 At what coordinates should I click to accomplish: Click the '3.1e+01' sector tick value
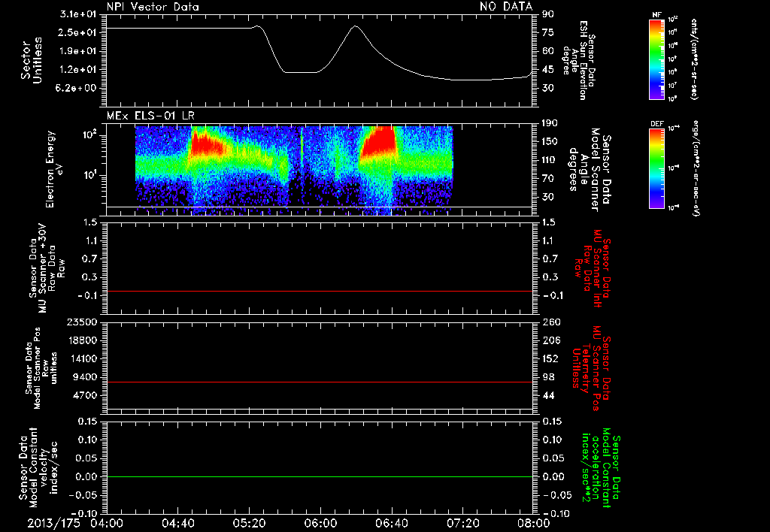pos(78,14)
